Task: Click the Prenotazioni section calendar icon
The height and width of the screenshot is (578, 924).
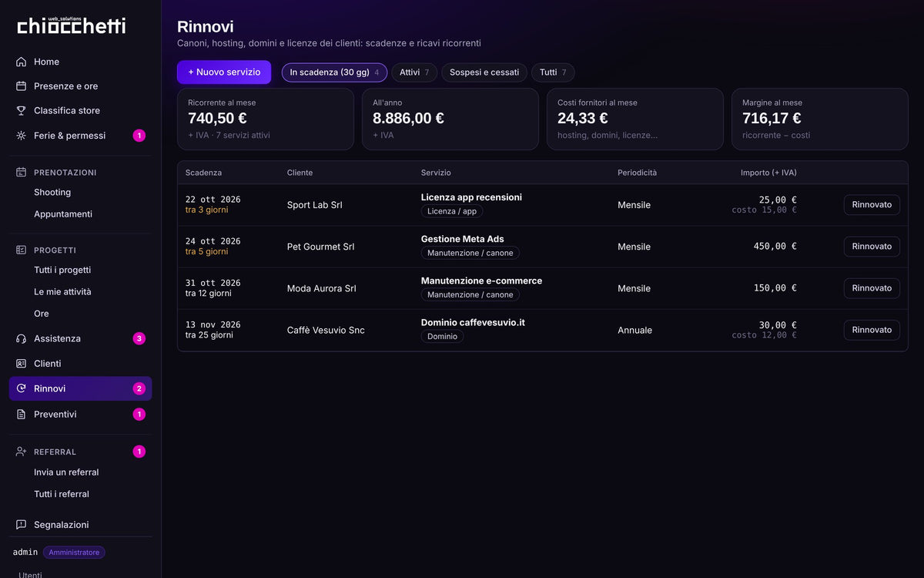Action: point(21,173)
